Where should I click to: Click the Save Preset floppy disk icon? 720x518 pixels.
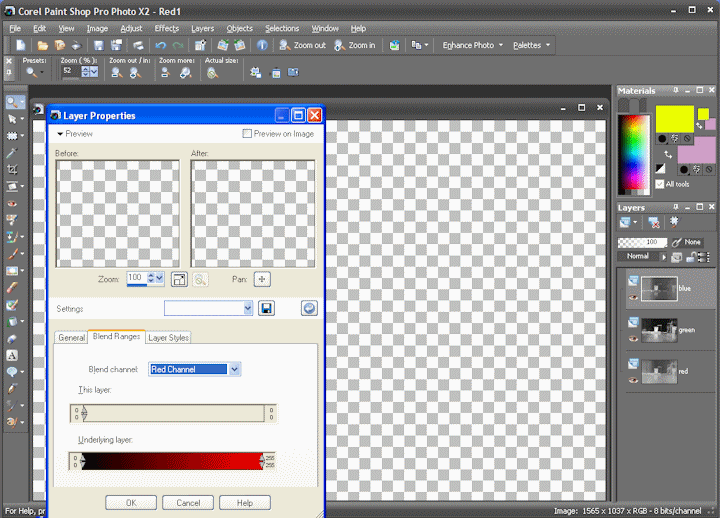[267, 309]
